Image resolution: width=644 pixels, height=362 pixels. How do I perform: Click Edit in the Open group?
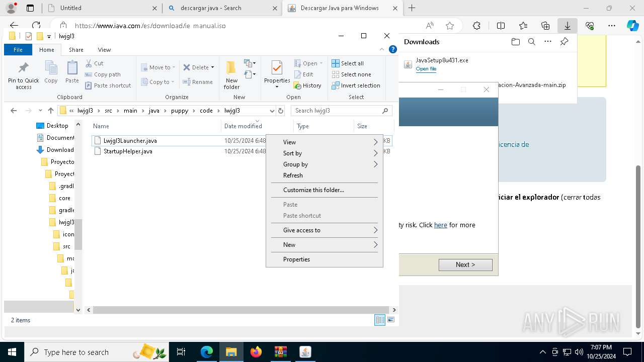304,74
